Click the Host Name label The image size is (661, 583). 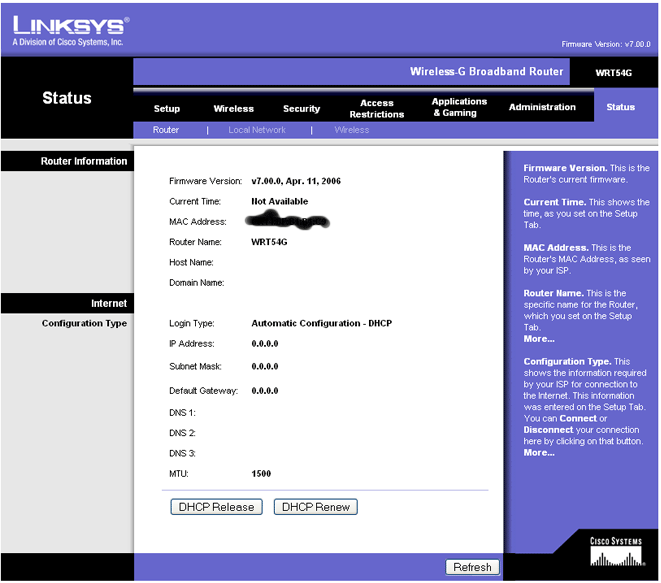point(191,263)
